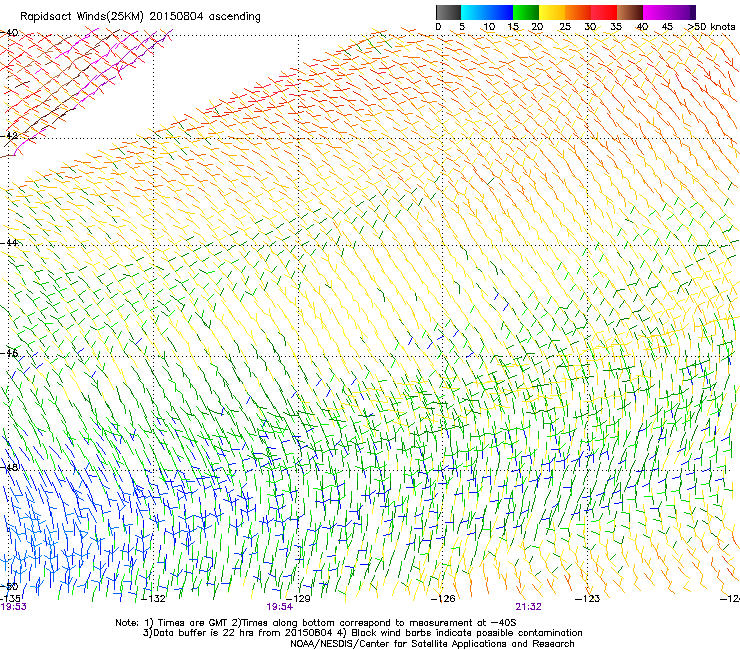The width and height of the screenshot is (740, 650).
Task: Click the '-40' latitude label
Action: click(x=9, y=33)
